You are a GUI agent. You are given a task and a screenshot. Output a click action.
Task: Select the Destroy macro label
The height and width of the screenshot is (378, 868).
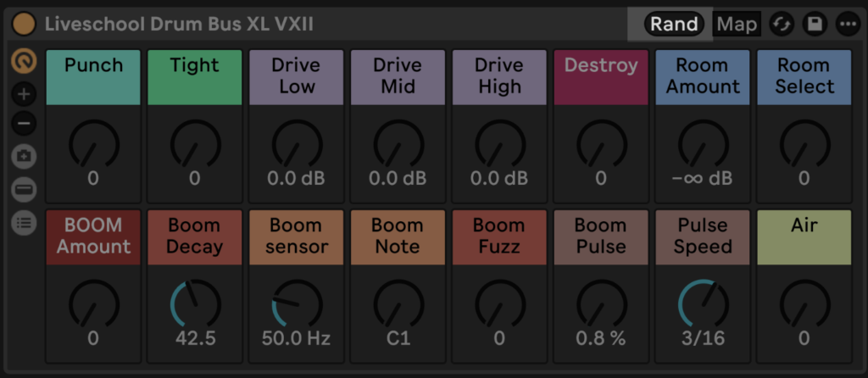(601, 77)
